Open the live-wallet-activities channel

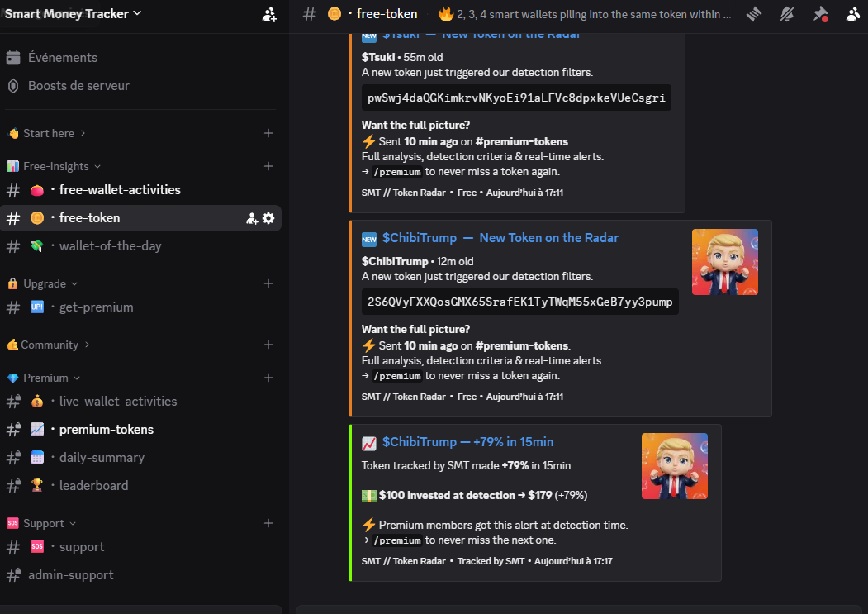(x=140, y=401)
